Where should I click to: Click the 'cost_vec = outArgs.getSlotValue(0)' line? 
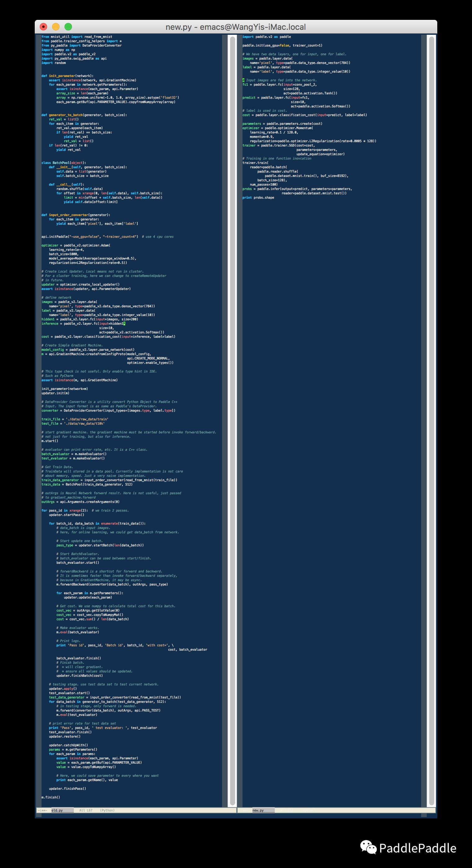88,610
